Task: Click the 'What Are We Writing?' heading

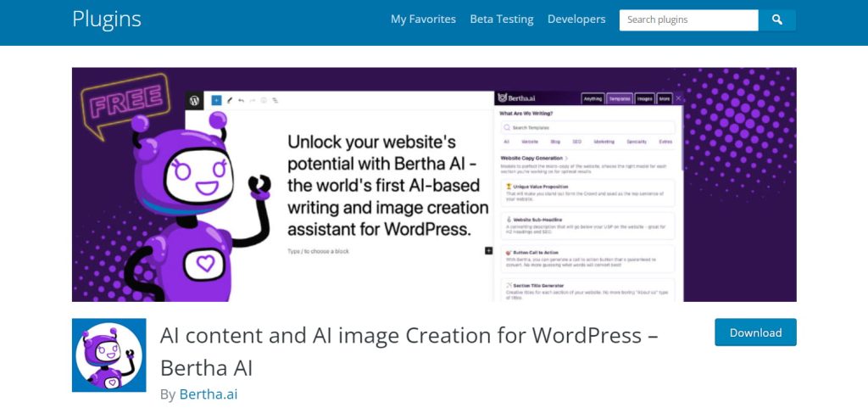Action: point(526,114)
